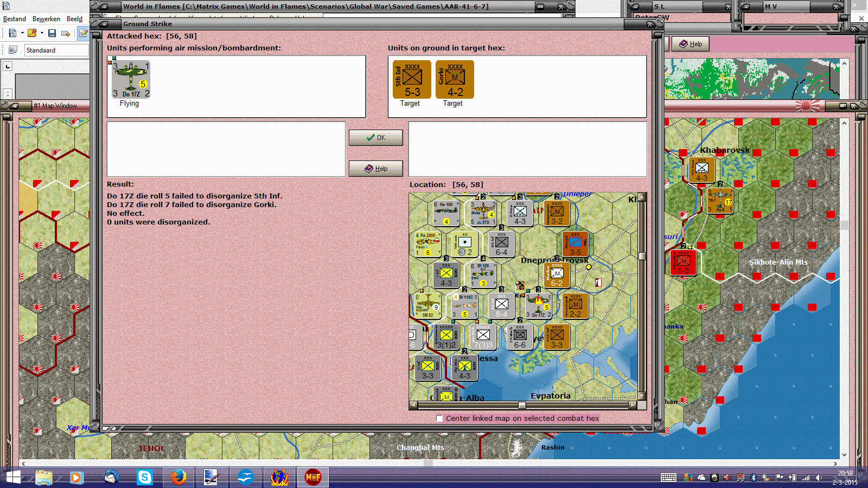Open Firefox from the taskbar
This screenshot has height=488, width=868.
(178, 478)
